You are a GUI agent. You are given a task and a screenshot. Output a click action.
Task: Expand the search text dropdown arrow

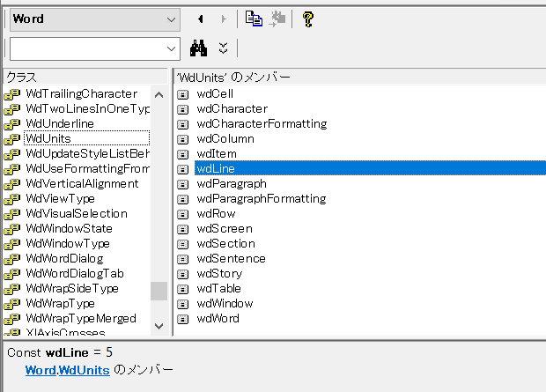point(172,48)
